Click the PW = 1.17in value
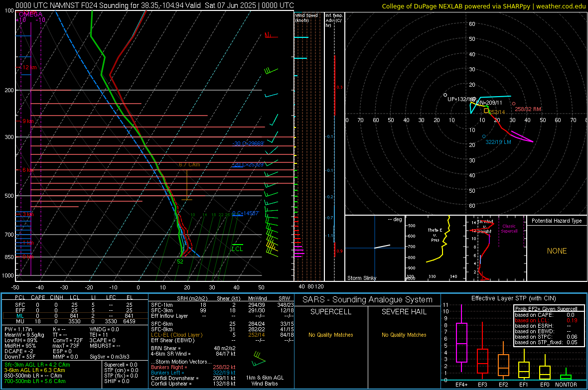The width and height of the screenshot is (588, 390). [18, 329]
